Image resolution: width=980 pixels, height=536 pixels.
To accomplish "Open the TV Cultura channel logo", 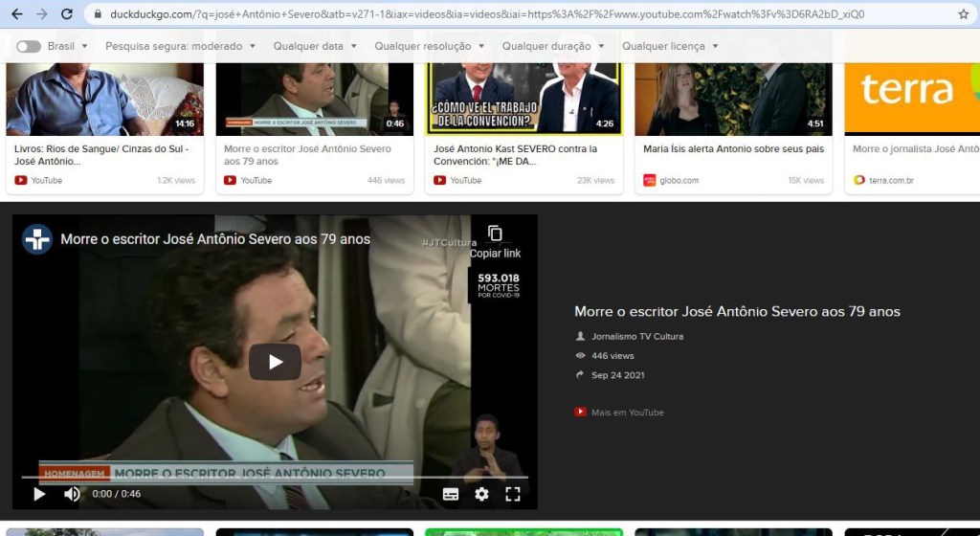I will click(x=37, y=239).
